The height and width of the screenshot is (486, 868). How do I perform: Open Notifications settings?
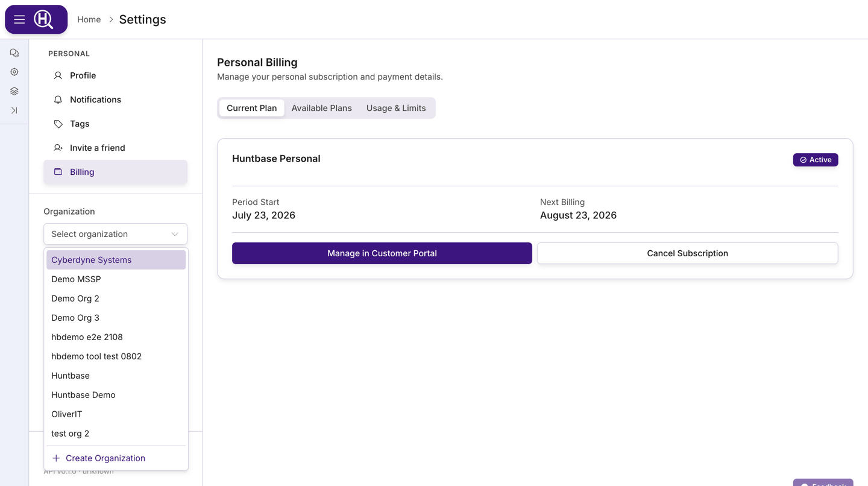point(115,99)
